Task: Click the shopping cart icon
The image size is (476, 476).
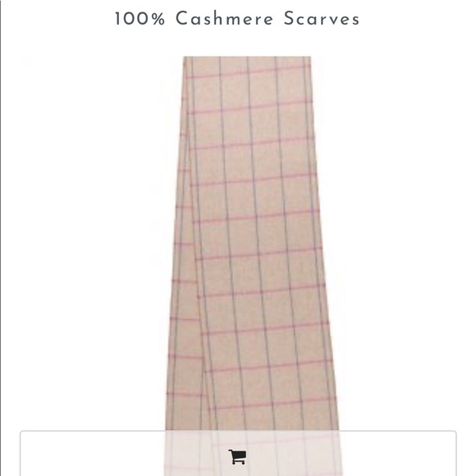Action: (237, 456)
